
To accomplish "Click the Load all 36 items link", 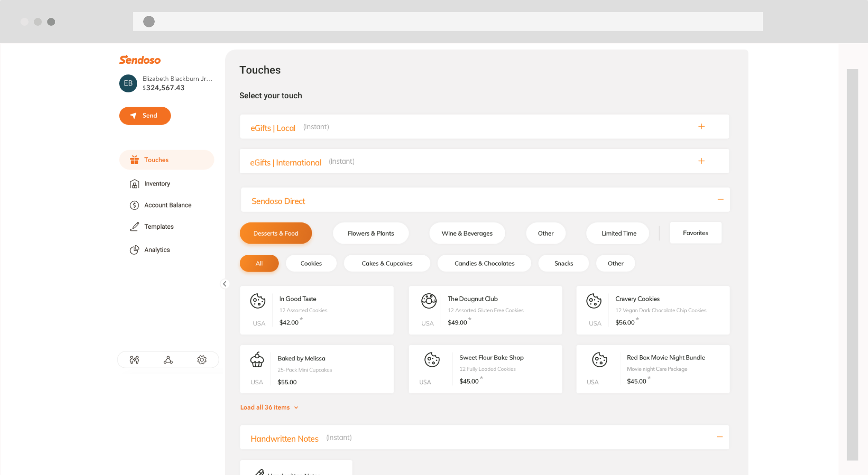I will click(x=269, y=407).
